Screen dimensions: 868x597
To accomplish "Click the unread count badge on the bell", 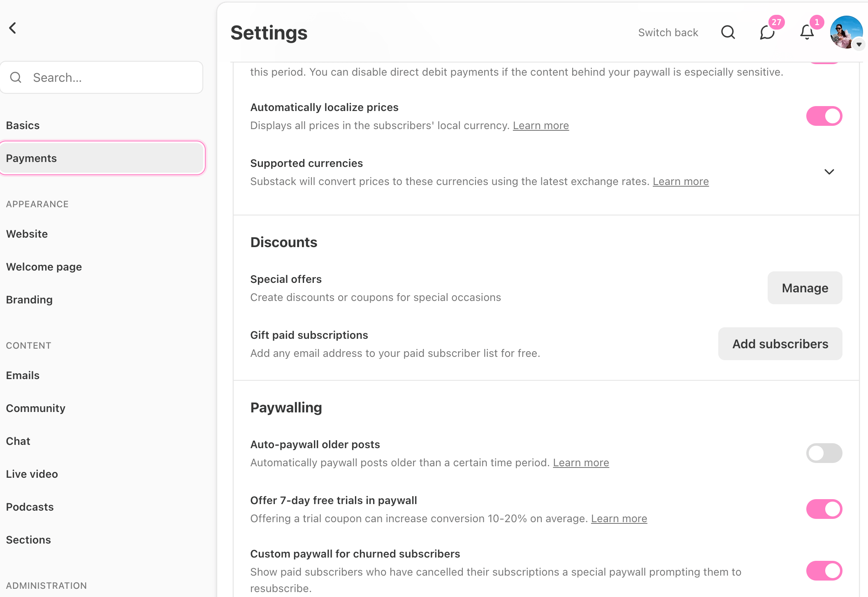I will (817, 22).
